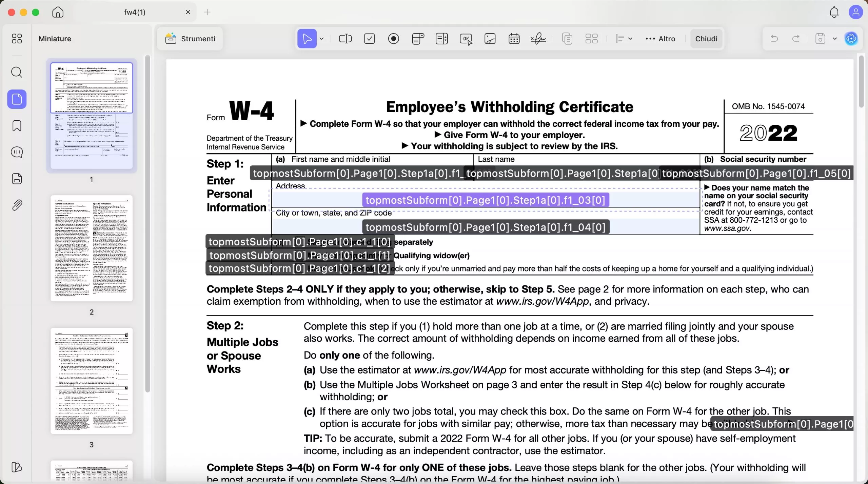Image resolution: width=868 pixels, height=484 pixels.
Task: Select the f1_03[0] Address field
Action: point(486,200)
